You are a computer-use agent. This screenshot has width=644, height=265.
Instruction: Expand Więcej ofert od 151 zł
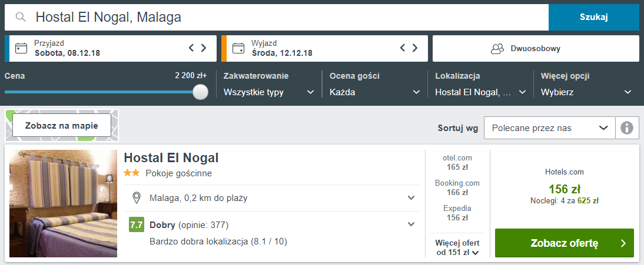coord(457,247)
